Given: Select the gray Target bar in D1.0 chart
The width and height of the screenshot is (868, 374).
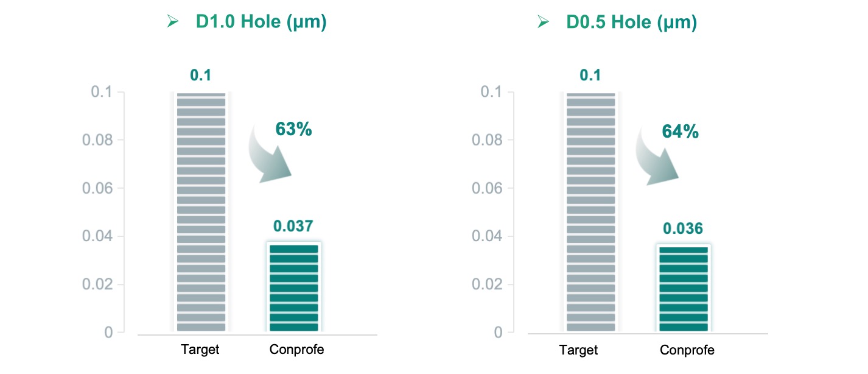Looking at the screenshot, I should click(201, 212).
